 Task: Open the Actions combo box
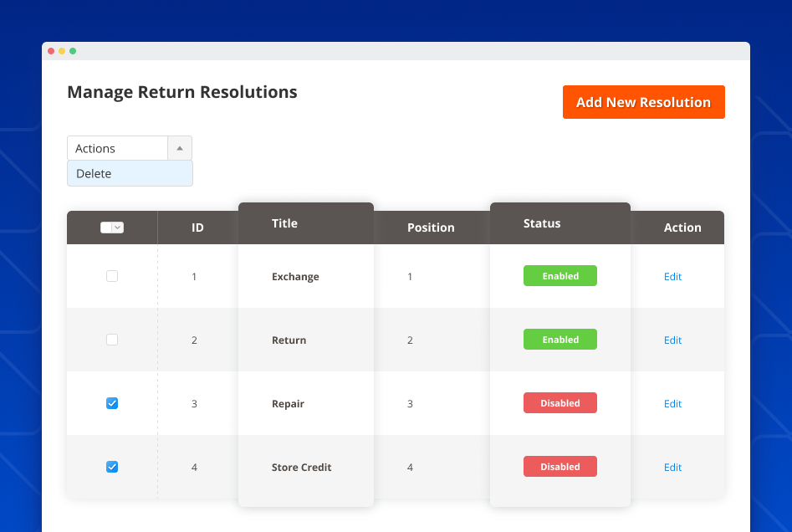tap(117, 147)
